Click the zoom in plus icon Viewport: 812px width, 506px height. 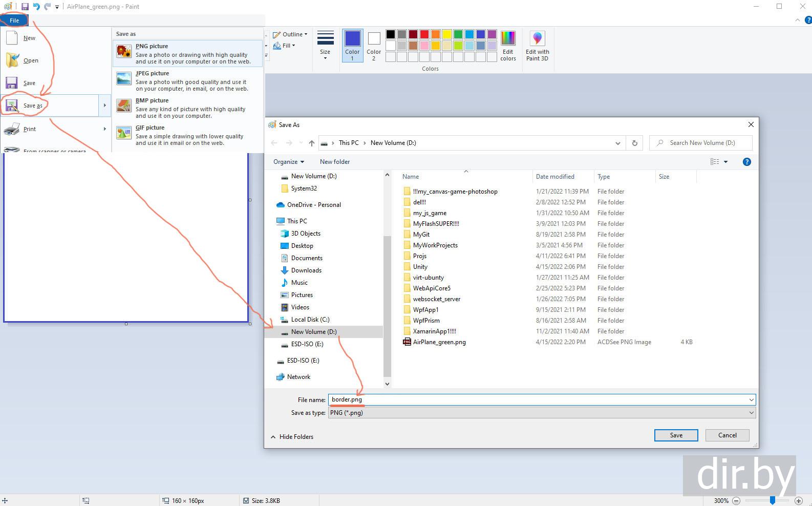[798, 500]
